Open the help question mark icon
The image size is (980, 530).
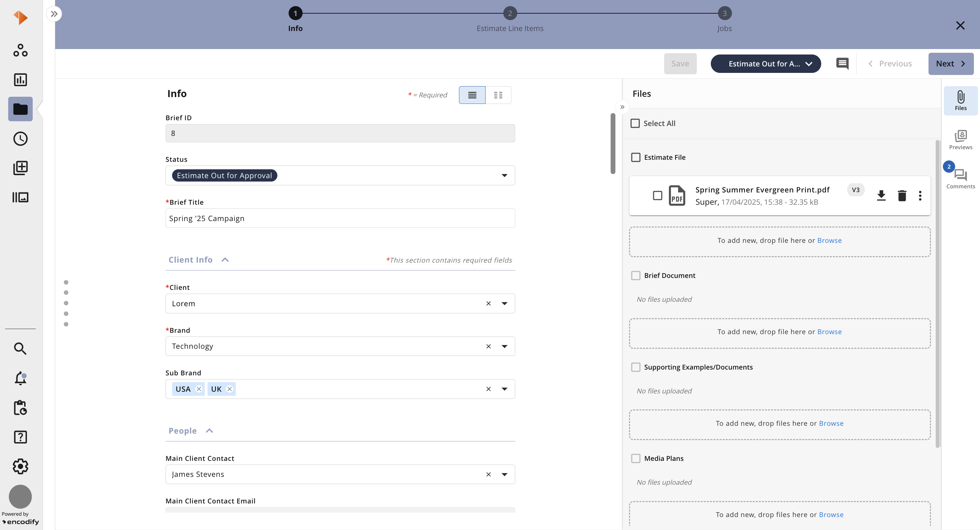pos(20,437)
